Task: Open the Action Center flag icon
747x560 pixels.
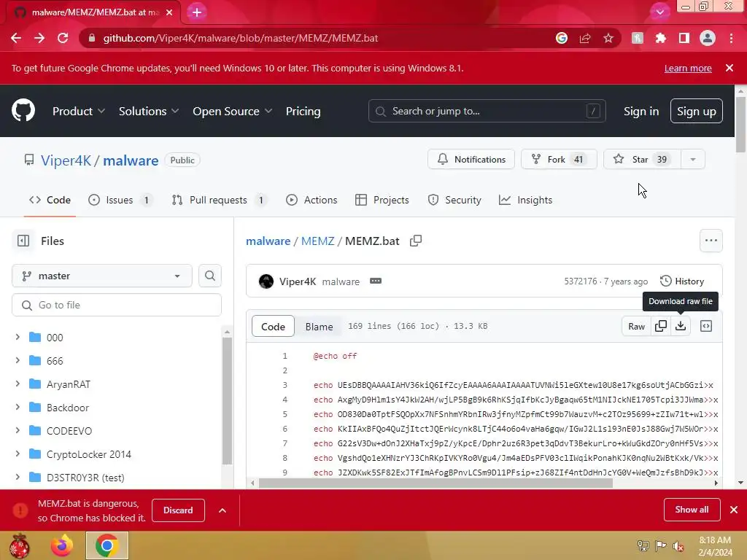Action: (x=660, y=545)
